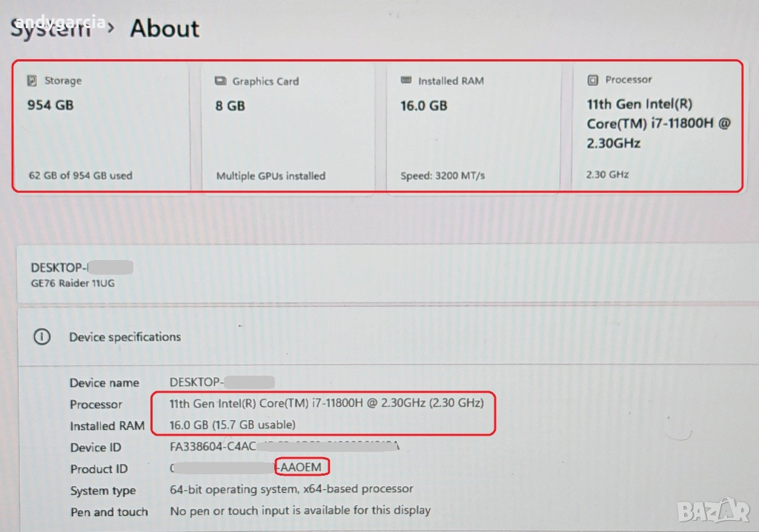The image size is (759, 532).
Task: Select the 16.0 GB (15.7 GB usable) value
Action: (233, 425)
